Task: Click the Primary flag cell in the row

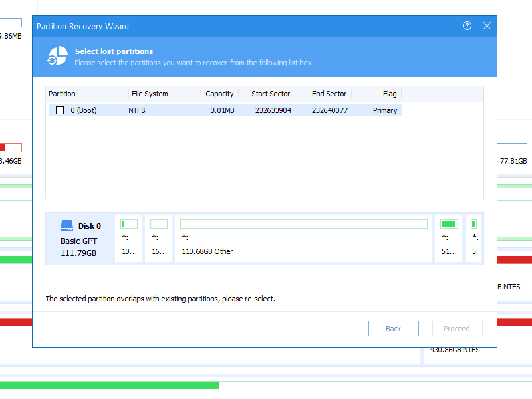Action: point(385,110)
